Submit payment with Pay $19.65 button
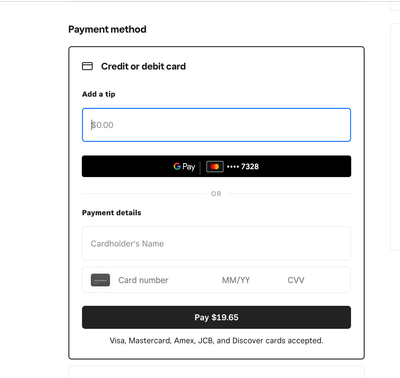Screen dimensions: 400x378 216,317
